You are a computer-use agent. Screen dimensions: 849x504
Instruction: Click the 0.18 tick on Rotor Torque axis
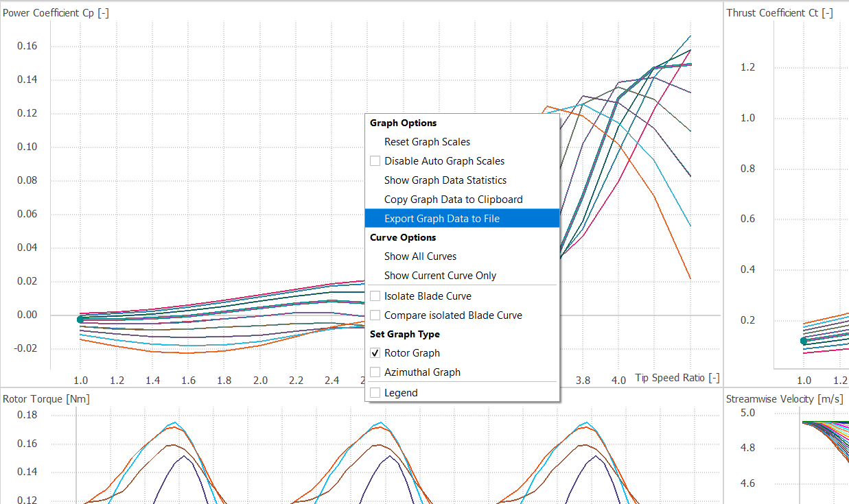pyautogui.click(x=27, y=415)
